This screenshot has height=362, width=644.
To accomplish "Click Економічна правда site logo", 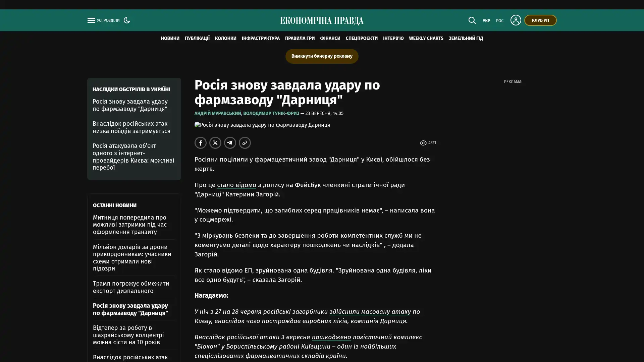I will [x=322, y=21].
